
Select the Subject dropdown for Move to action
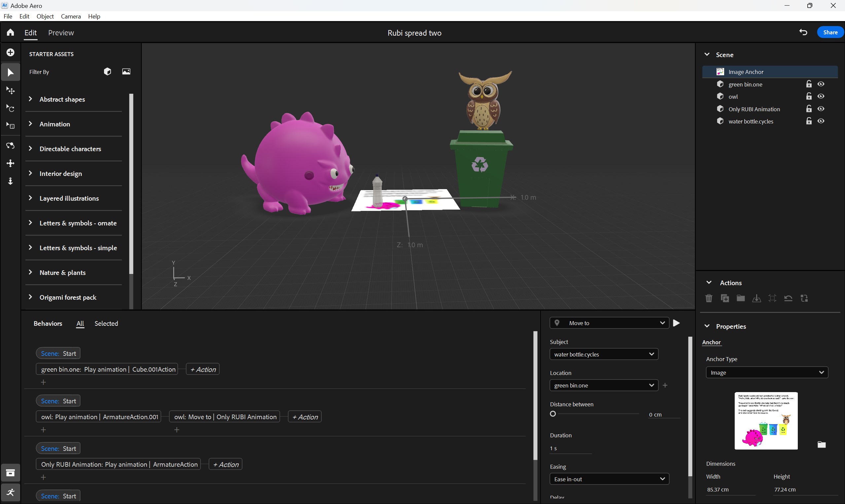tap(603, 354)
